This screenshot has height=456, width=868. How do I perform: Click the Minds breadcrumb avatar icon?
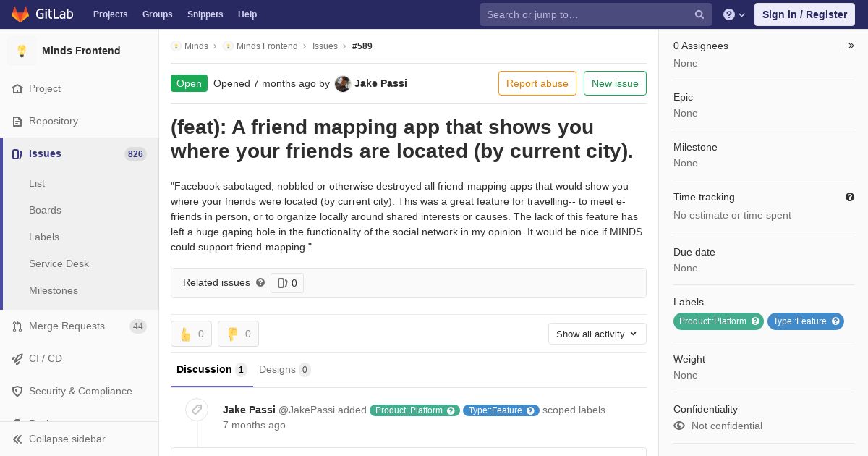tap(176, 46)
